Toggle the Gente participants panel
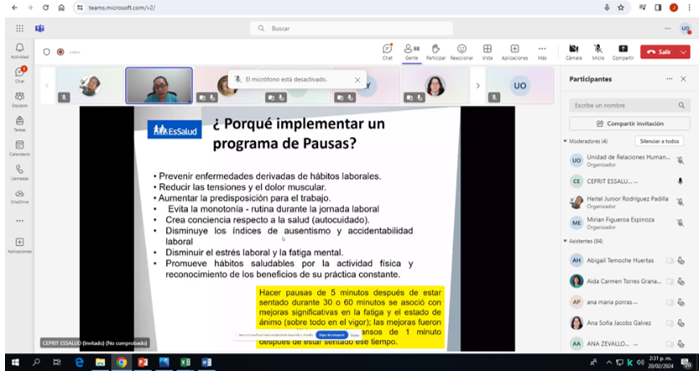The height and width of the screenshot is (373, 700). [412, 52]
